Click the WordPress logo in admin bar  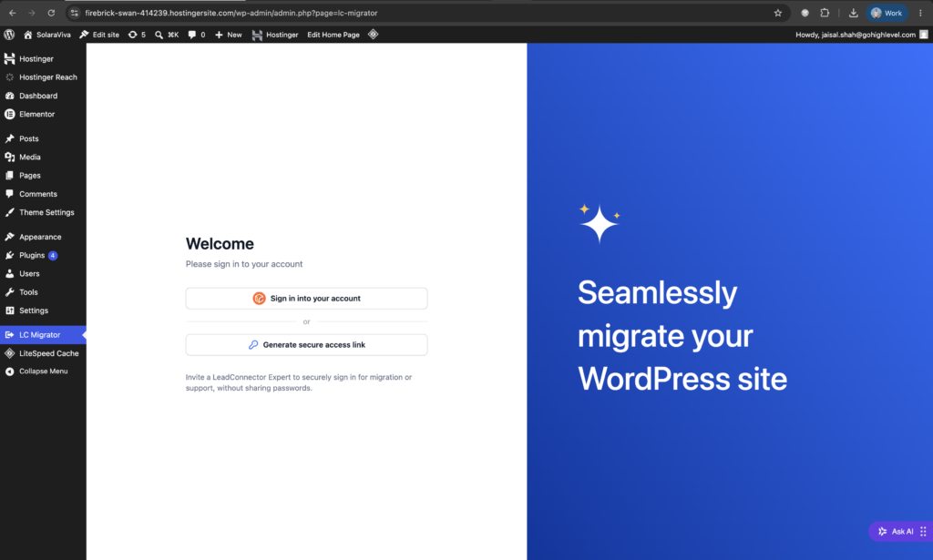coord(9,35)
